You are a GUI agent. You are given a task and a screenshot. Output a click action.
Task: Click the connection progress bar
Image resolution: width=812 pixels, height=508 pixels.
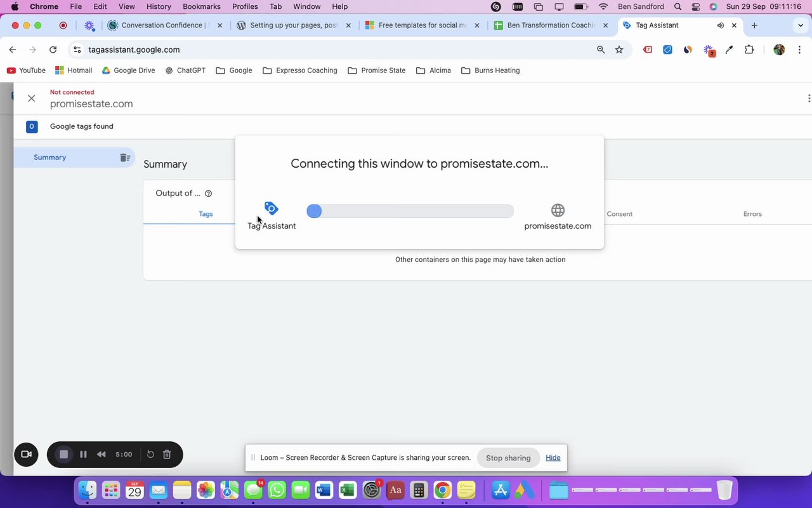coord(410,211)
